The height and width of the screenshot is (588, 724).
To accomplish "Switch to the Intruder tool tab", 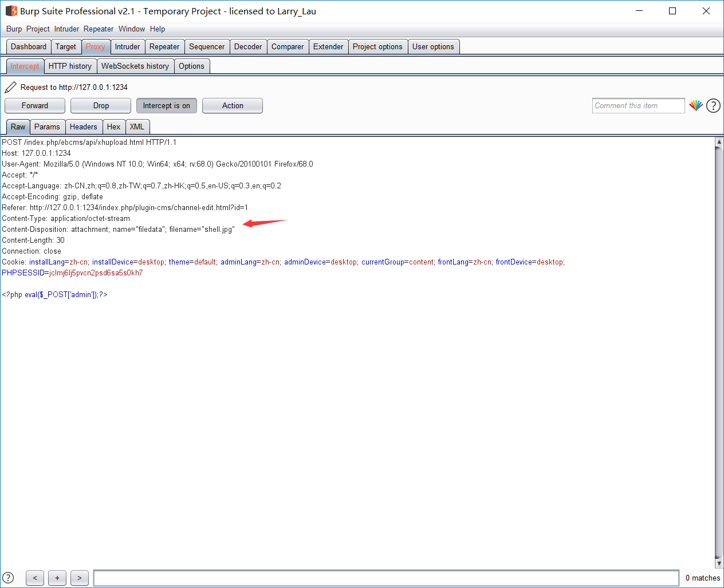I will pyautogui.click(x=127, y=46).
